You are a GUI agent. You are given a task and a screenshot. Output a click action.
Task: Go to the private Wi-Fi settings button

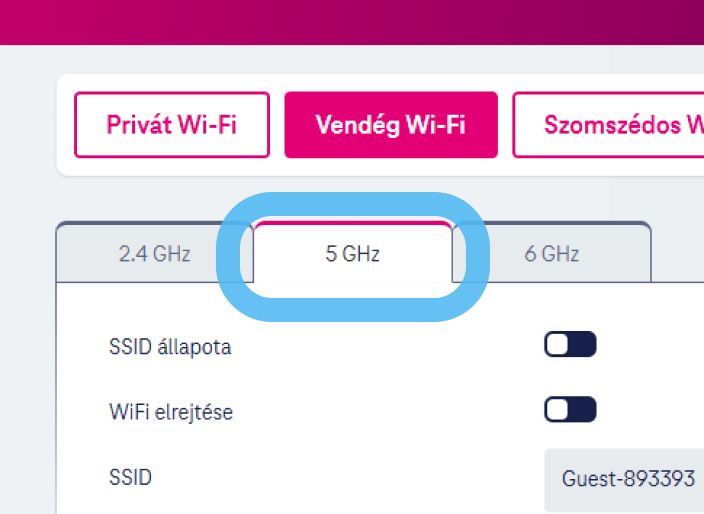tap(172, 125)
